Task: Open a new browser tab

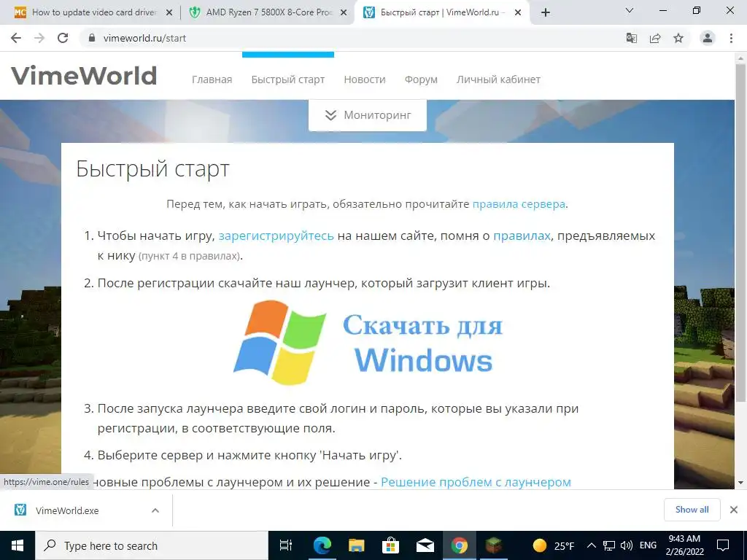Action: click(x=546, y=12)
